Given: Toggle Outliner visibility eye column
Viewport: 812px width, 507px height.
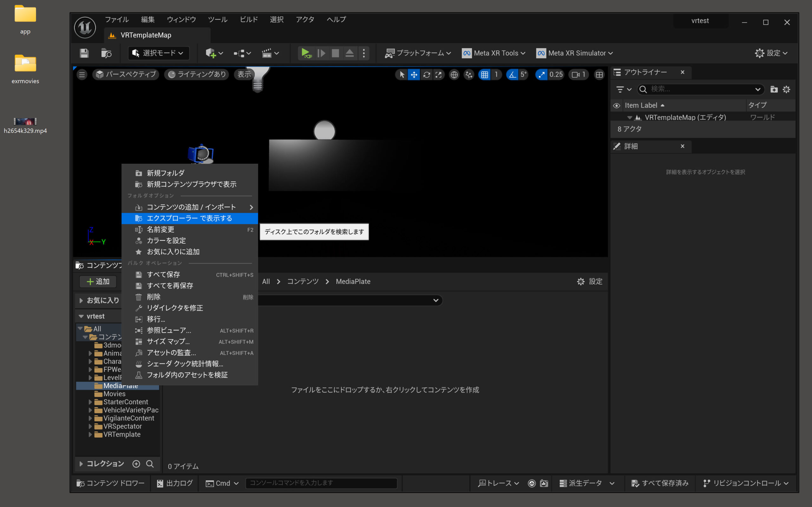Looking at the screenshot, I should point(616,105).
